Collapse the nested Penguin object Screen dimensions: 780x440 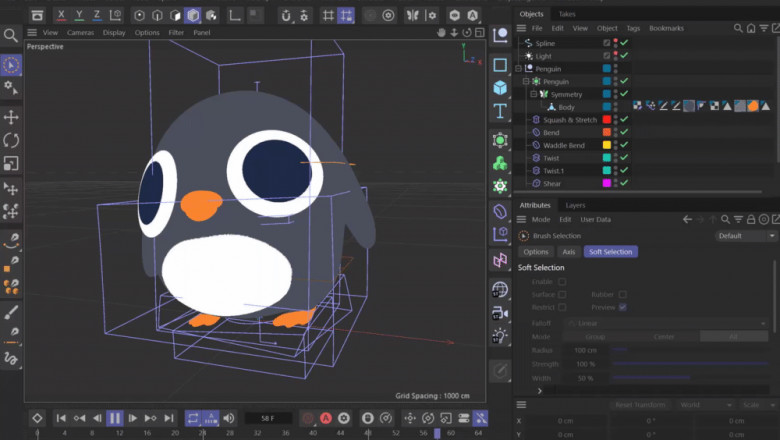pyautogui.click(x=526, y=82)
